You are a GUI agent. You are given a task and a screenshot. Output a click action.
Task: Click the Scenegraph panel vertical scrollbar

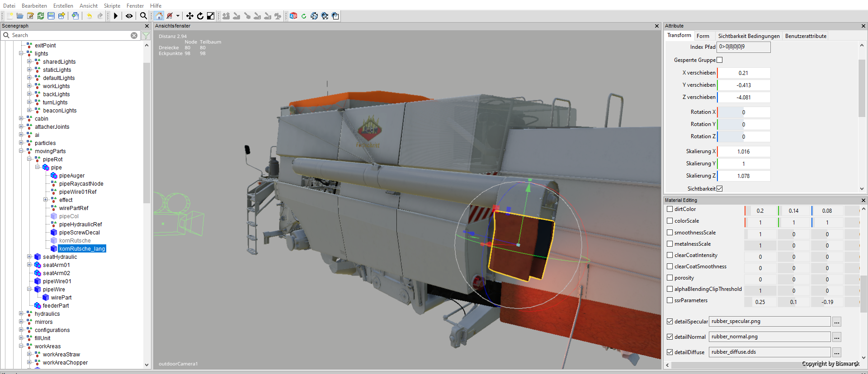[146, 133]
